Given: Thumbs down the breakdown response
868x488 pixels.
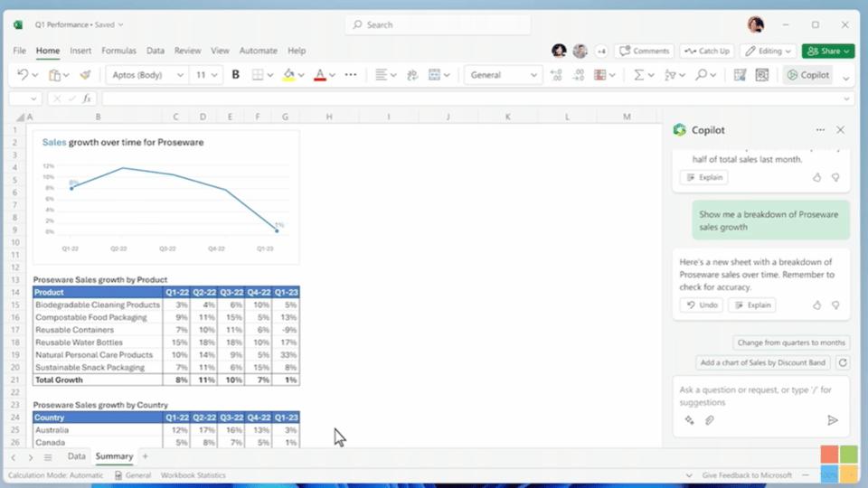Looking at the screenshot, I should pos(835,305).
